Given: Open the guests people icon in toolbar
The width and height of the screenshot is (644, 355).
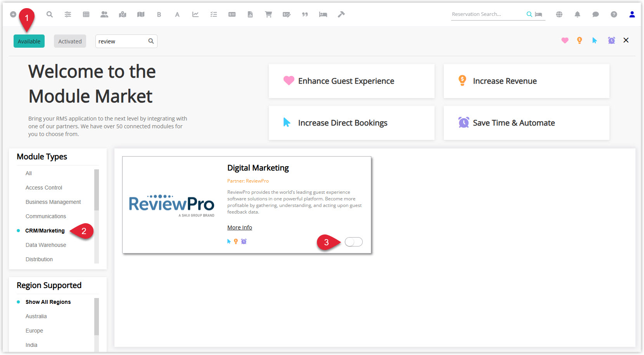Looking at the screenshot, I should point(104,14).
